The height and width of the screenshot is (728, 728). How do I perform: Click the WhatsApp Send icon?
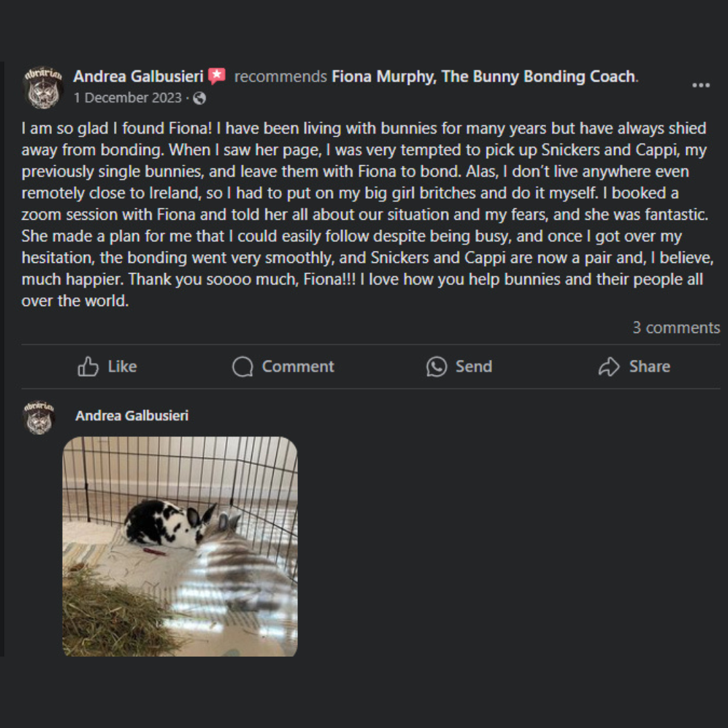click(x=437, y=367)
